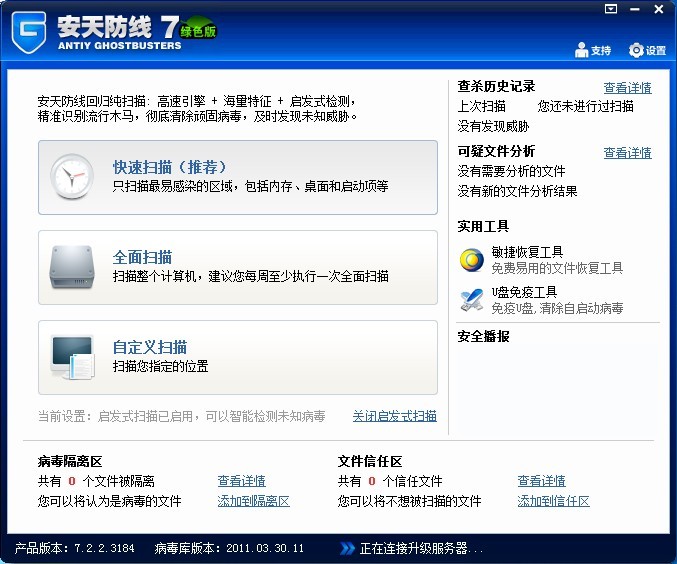Click the clock icon for quick scan
Viewport: 677px width, 564px height.
click(72, 177)
